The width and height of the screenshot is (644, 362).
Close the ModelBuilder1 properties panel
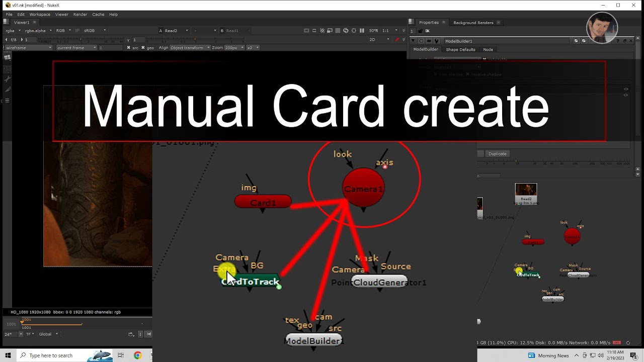coord(631,41)
